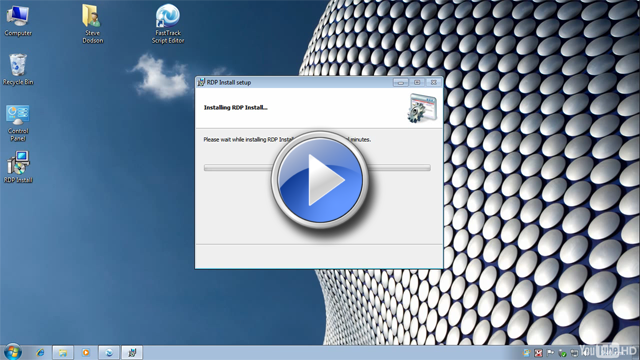
Task: Open the Windows Start orb
Action: pyautogui.click(x=12, y=352)
